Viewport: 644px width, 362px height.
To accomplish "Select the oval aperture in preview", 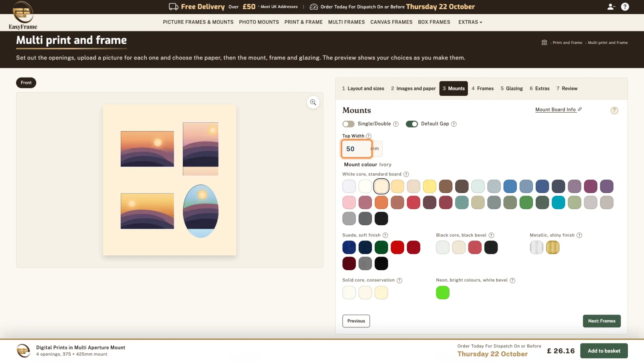I will 200,211.
